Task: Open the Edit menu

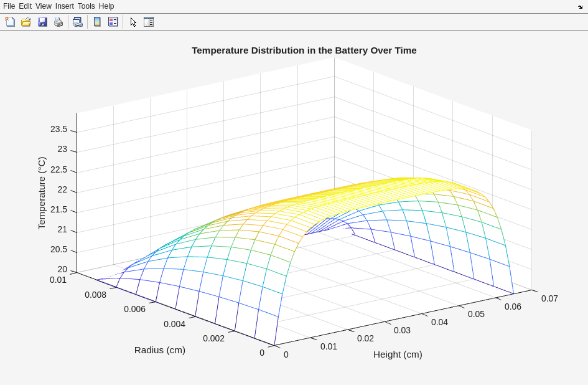Action: coord(25,6)
